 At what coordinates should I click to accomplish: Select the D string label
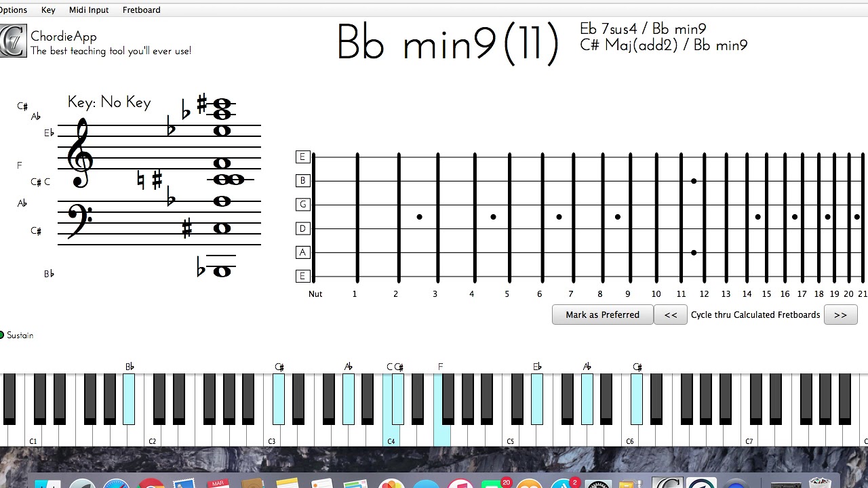[x=302, y=228]
